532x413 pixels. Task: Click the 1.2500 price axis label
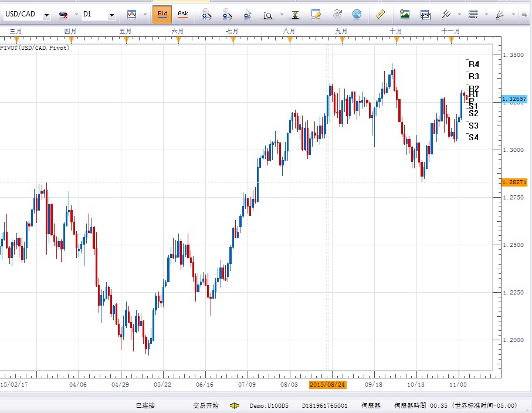pos(513,245)
